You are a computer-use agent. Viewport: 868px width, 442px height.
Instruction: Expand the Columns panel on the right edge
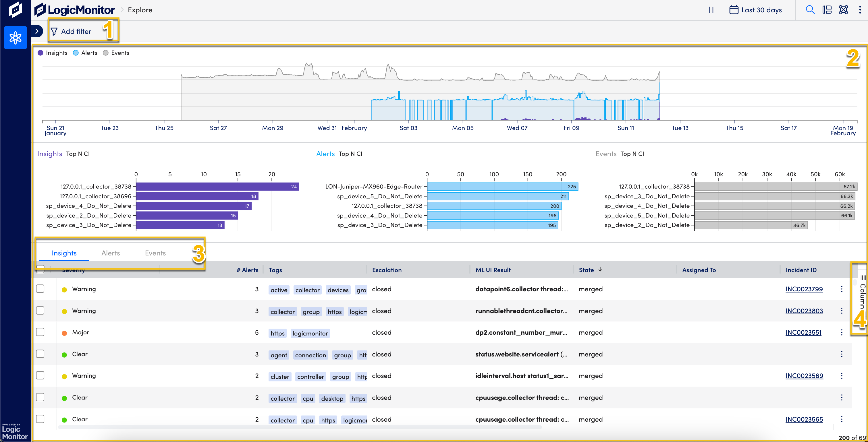click(x=860, y=300)
